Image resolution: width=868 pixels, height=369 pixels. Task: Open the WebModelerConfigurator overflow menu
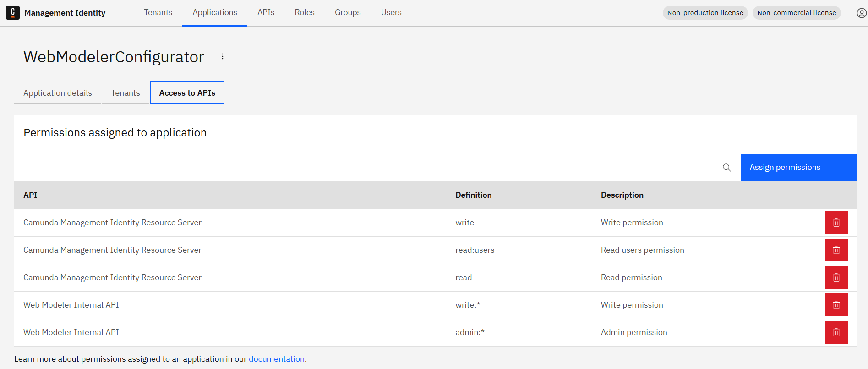point(223,56)
